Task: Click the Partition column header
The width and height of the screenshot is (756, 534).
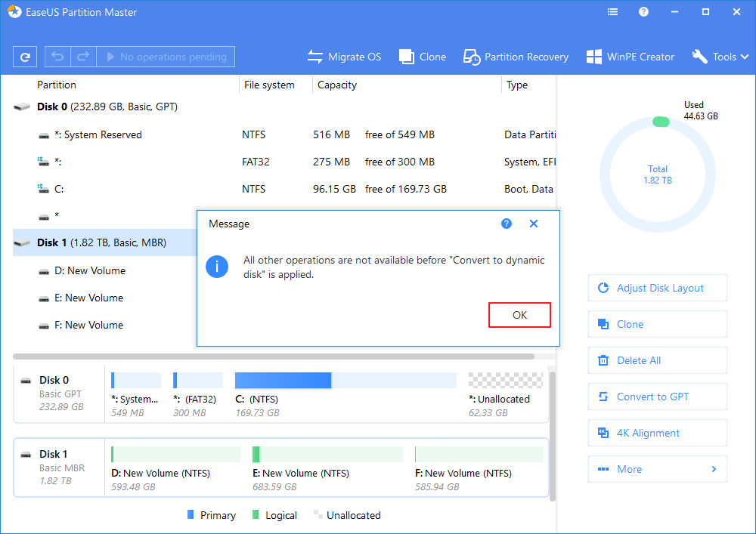Action: coord(57,85)
